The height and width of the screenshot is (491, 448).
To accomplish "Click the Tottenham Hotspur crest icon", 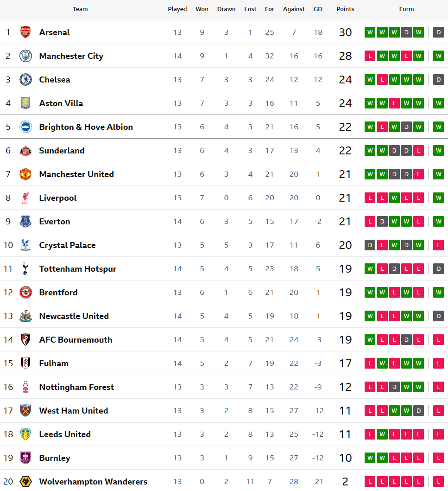I will pyautogui.click(x=25, y=269).
